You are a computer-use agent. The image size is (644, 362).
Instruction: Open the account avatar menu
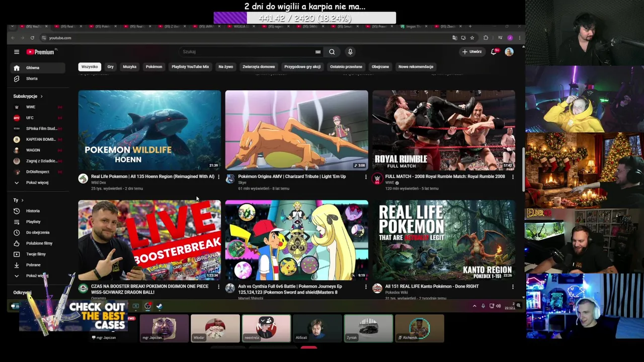point(509,52)
